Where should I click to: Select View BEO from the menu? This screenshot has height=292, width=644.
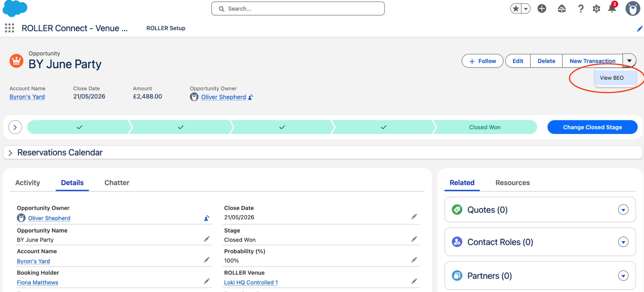pos(615,78)
